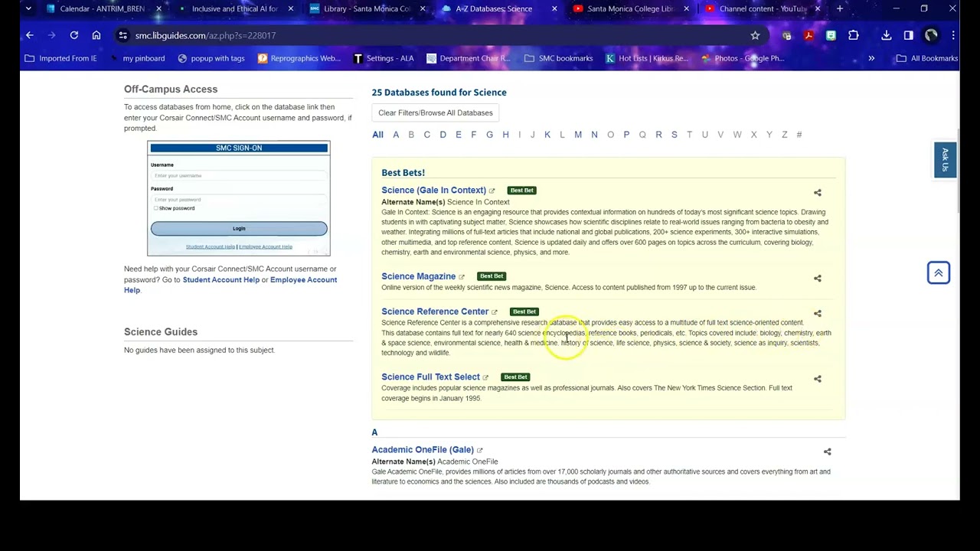This screenshot has width=980, height=551.
Task: Open Science Reference Center database link
Action: tap(435, 311)
